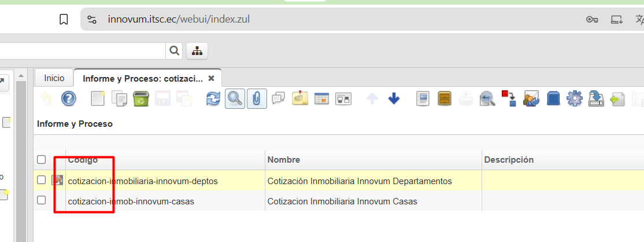Refresh records with the blue arrows icon
This screenshot has width=644, height=242.
(x=213, y=99)
